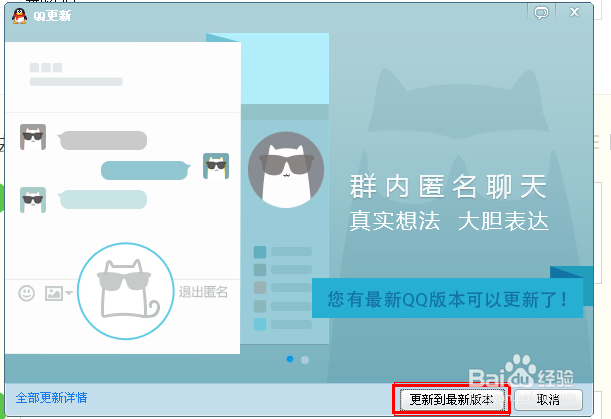Switch to the second gray carousel dot

(305, 360)
